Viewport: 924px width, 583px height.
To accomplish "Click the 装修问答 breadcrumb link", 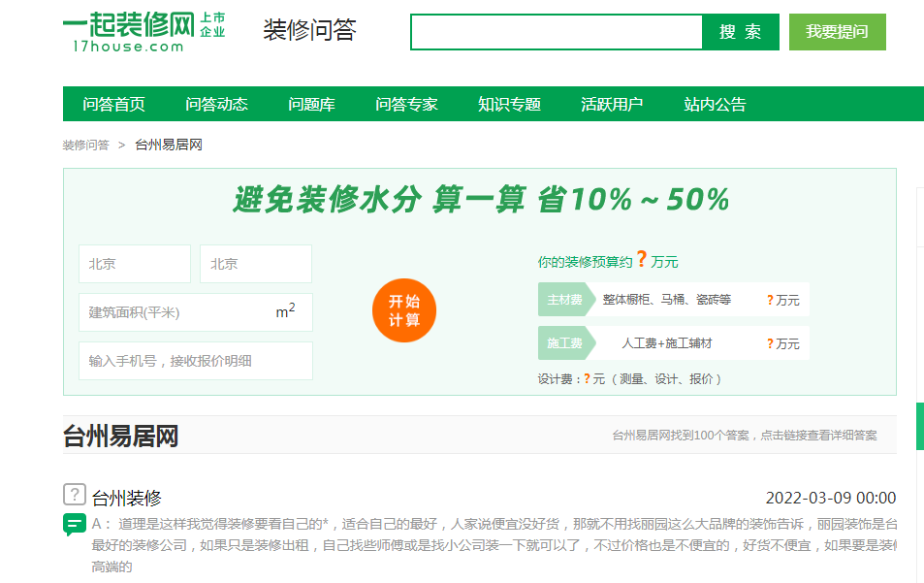I will pyautogui.click(x=86, y=145).
